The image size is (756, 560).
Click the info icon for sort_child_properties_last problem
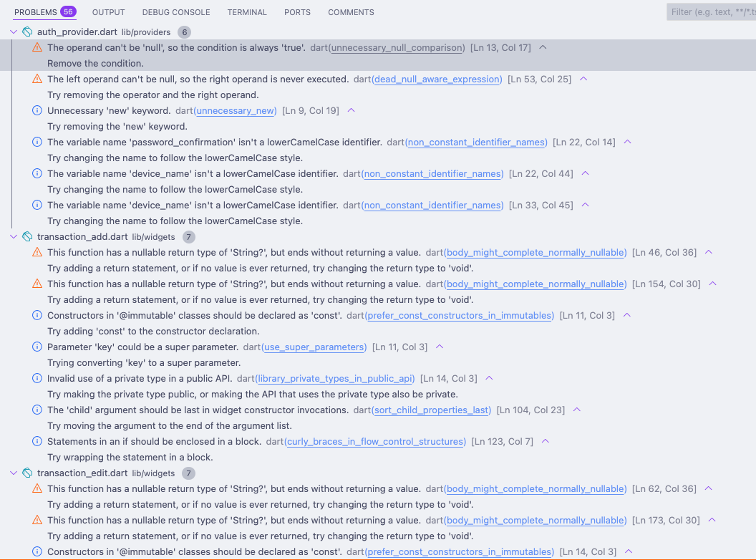[x=37, y=410]
